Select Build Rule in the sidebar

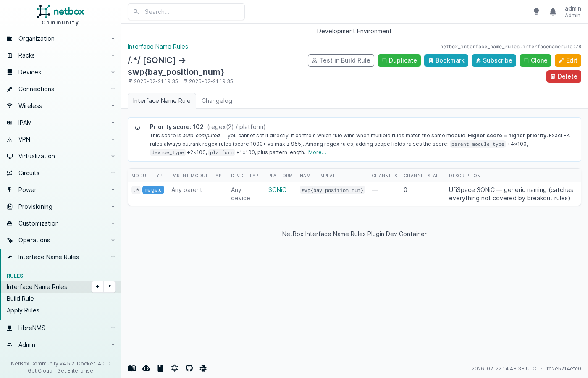pos(20,299)
